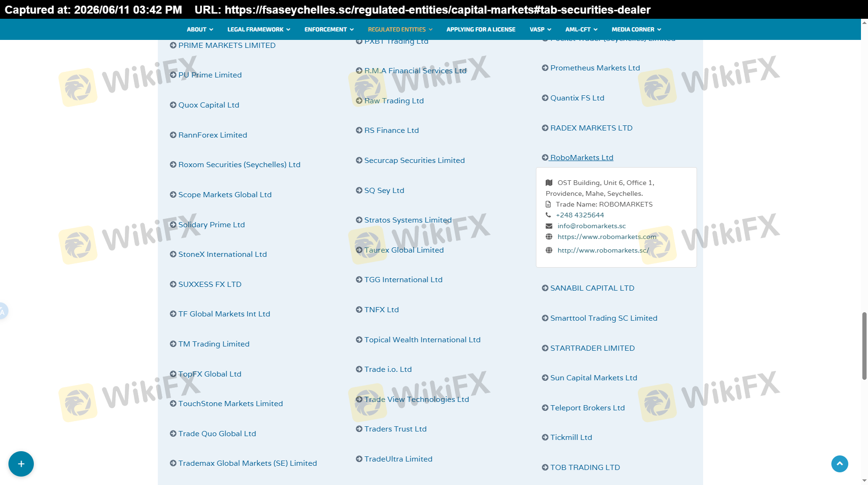Viewport: 868px width, 485px height.
Task: Click the page vertical scrollbar thumb
Action: point(864,346)
